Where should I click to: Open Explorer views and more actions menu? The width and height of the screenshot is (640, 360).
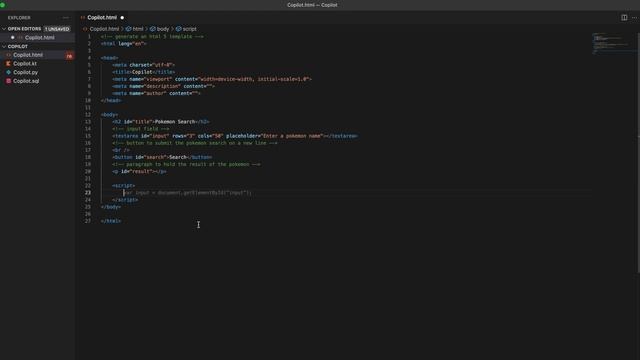(x=66, y=18)
